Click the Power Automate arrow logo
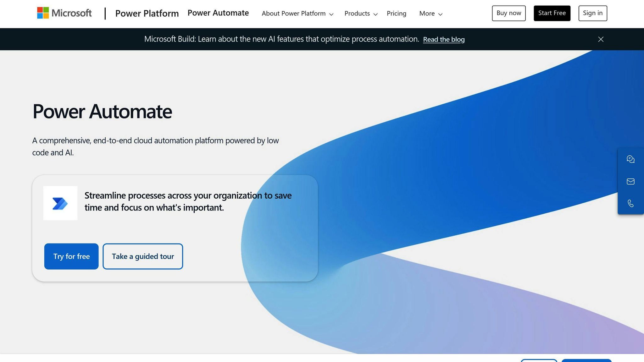 pyautogui.click(x=60, y=203)
